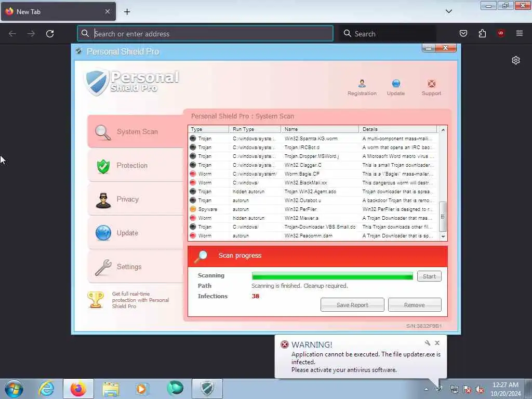This screenshot has width=532, height=399.
Task: Click the Firefox taskbar button
Action: [78, 389]
